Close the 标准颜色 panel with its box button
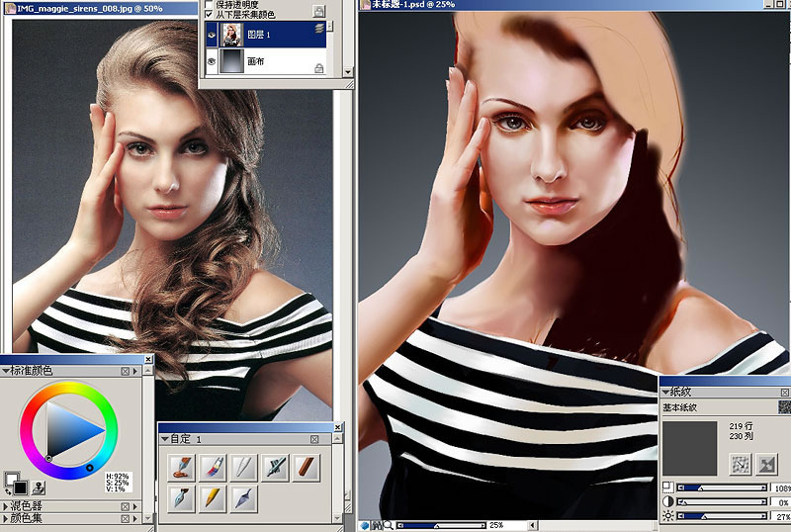The height and width of the screenshot is (532, 791). pyautogui.click(x=126, y=371)
